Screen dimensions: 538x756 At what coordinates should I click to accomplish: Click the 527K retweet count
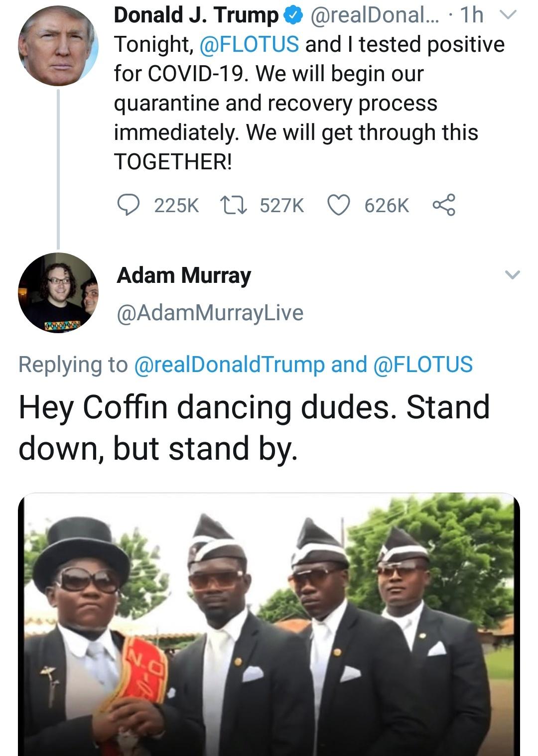point(281,205)
